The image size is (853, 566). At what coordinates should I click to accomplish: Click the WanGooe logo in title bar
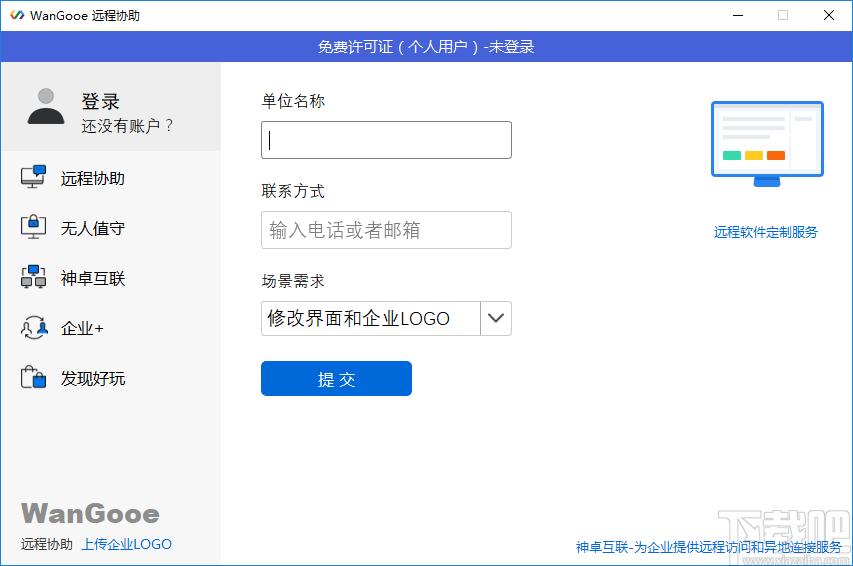click(x=17, y=15)
